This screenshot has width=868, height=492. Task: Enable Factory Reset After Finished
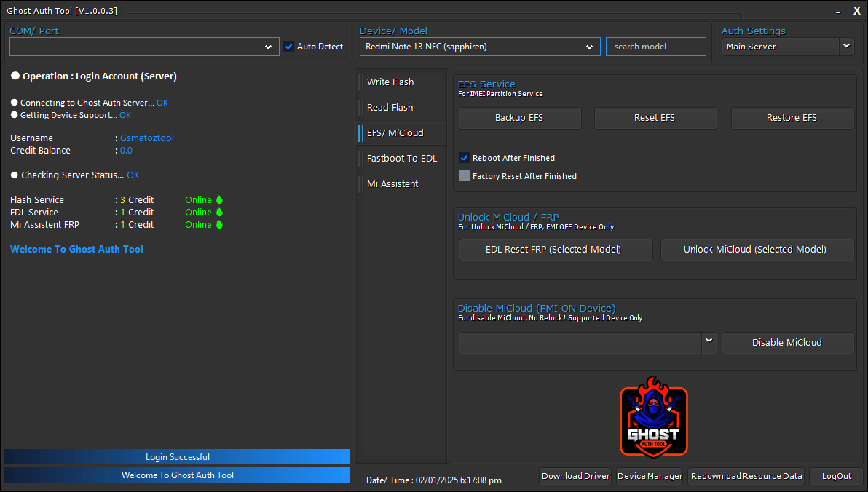[464, 175]
